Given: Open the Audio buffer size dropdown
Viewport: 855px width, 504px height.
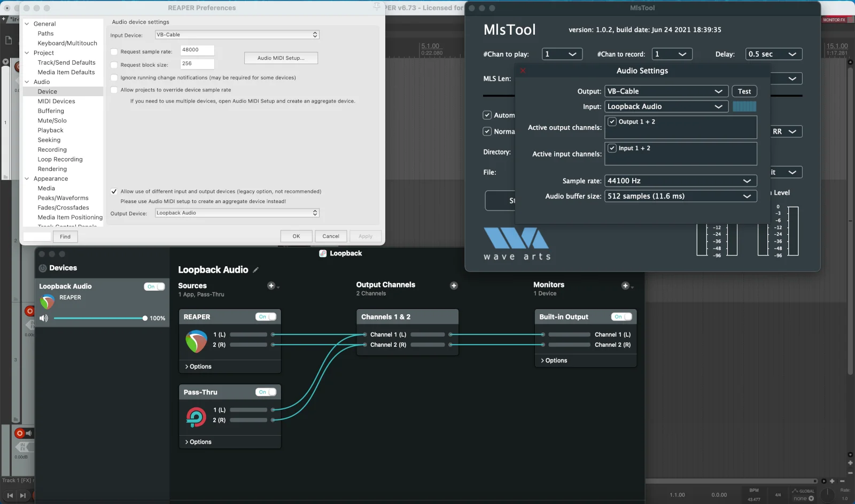Looking at the screenshot, I should point(680,196).
